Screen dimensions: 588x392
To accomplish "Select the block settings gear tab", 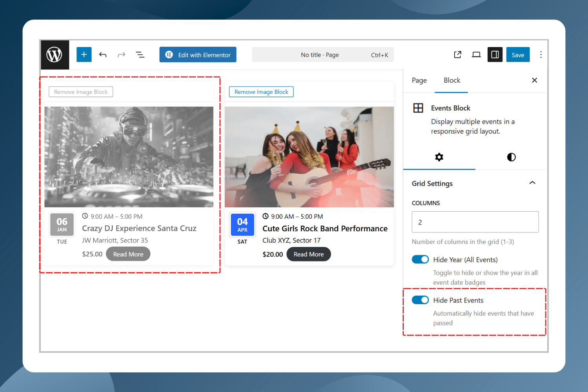I will 439,157.
